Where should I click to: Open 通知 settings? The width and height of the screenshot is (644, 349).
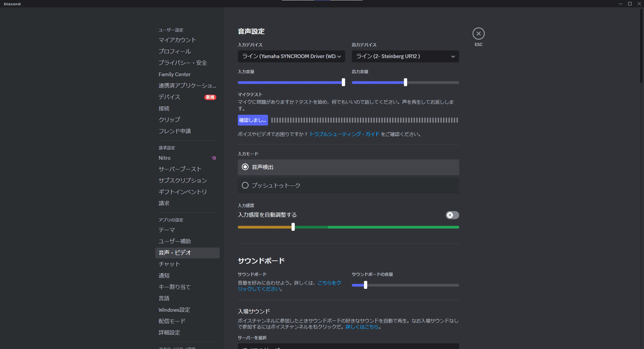pos(187,275)
